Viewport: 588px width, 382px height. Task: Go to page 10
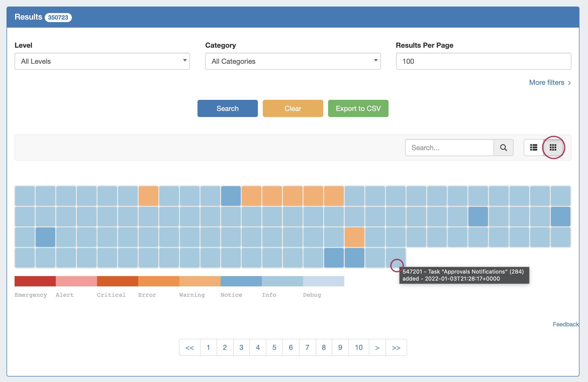(359, 347)
